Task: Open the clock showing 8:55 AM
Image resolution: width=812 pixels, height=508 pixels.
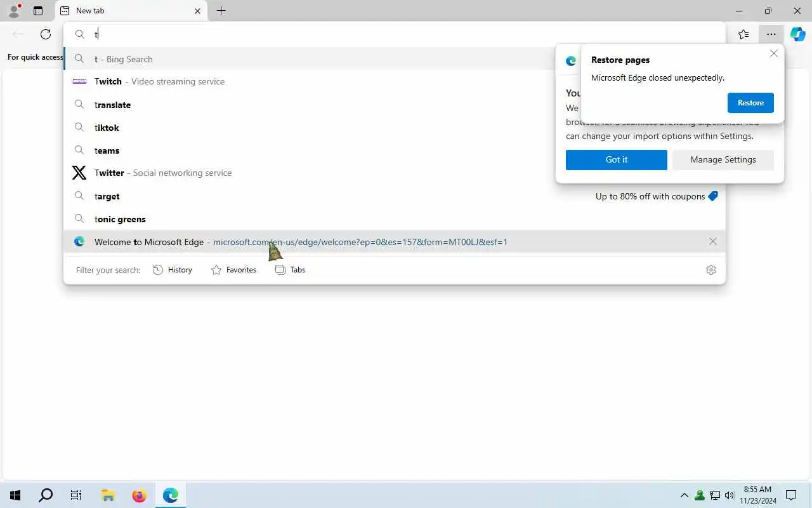Action: pyautogui.click(x=757, y=495)
